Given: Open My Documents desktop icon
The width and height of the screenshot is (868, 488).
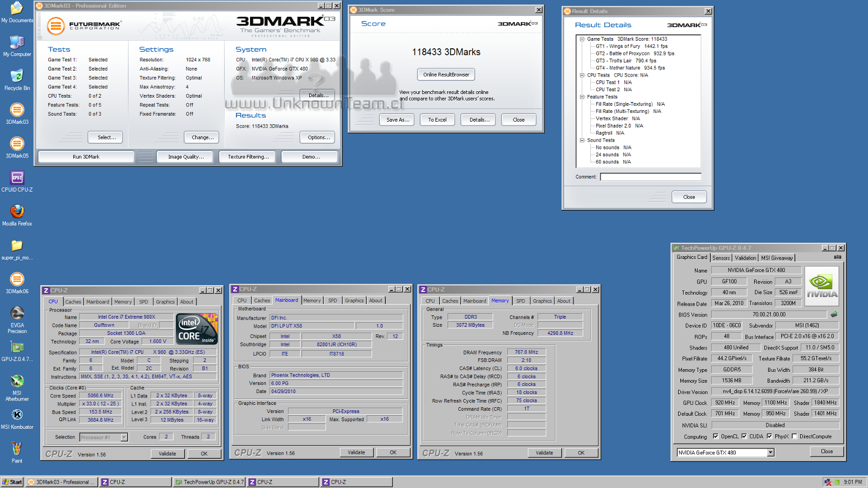Looking at the screenshot, I should [17, 12].
